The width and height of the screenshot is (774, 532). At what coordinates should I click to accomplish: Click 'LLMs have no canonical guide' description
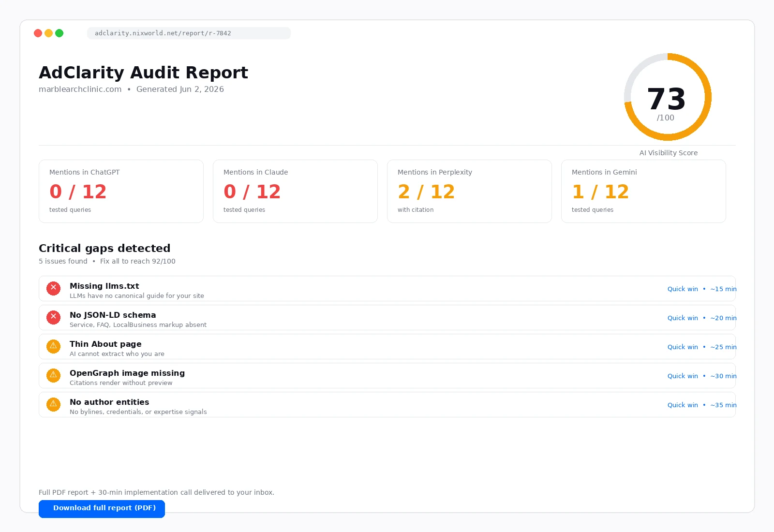(x=137, y=296)
